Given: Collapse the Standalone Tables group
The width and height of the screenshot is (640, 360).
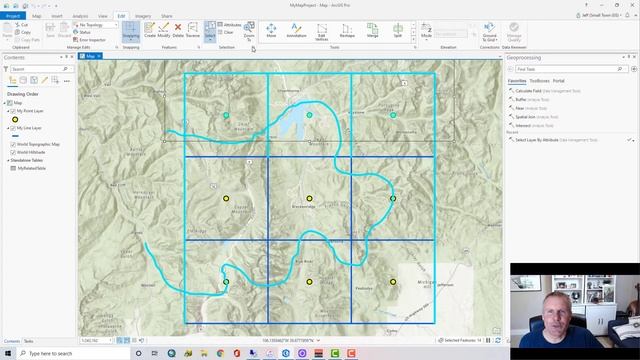Looking at the screenshot, I should [8, 160].
